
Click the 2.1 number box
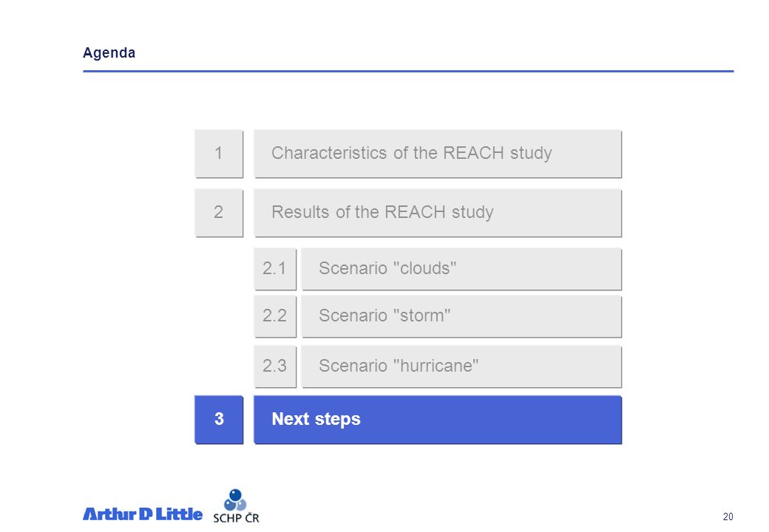(274, 268)
